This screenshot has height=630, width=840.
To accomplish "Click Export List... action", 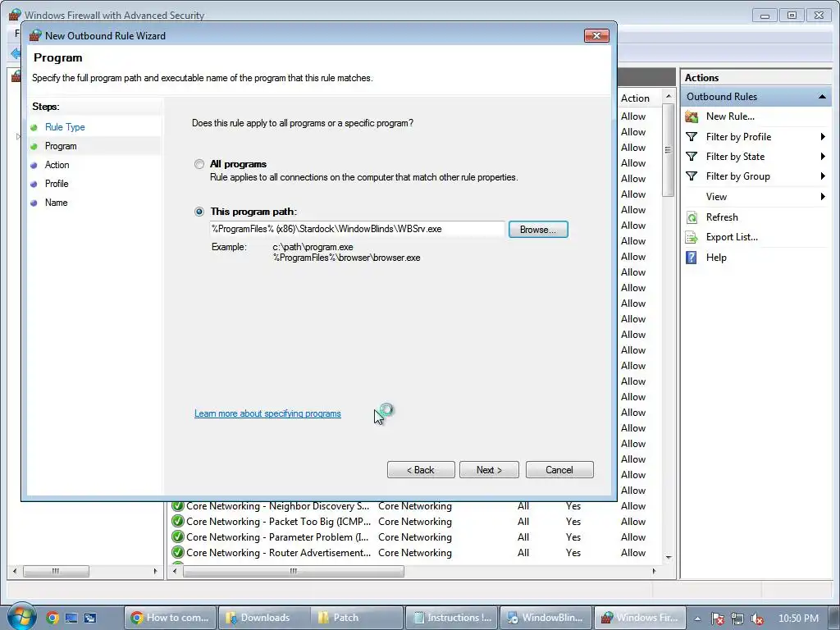I will (x=732, y=237).
